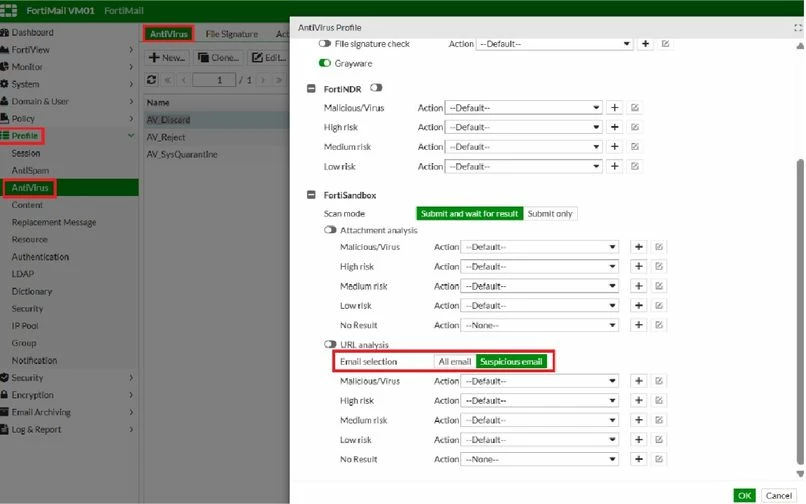Select All email for Email selection
This screenshot has width=806, height=504.
click(455, 362)
